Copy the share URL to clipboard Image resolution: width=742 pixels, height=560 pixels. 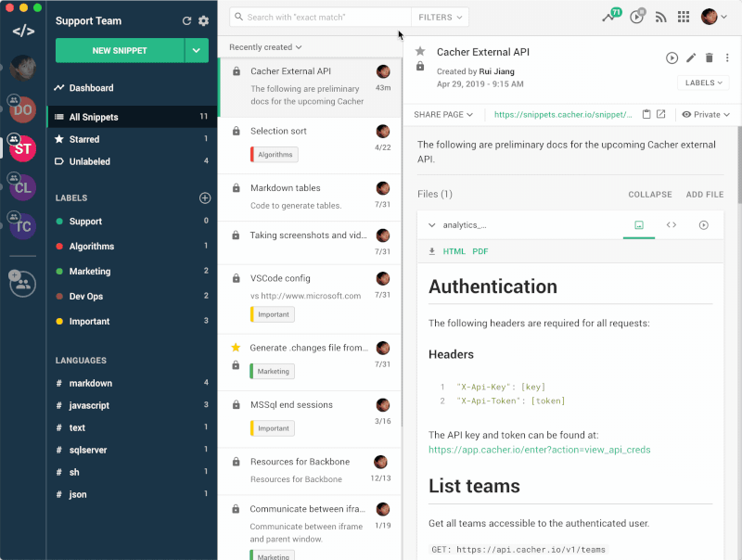[x=646, y=114]
